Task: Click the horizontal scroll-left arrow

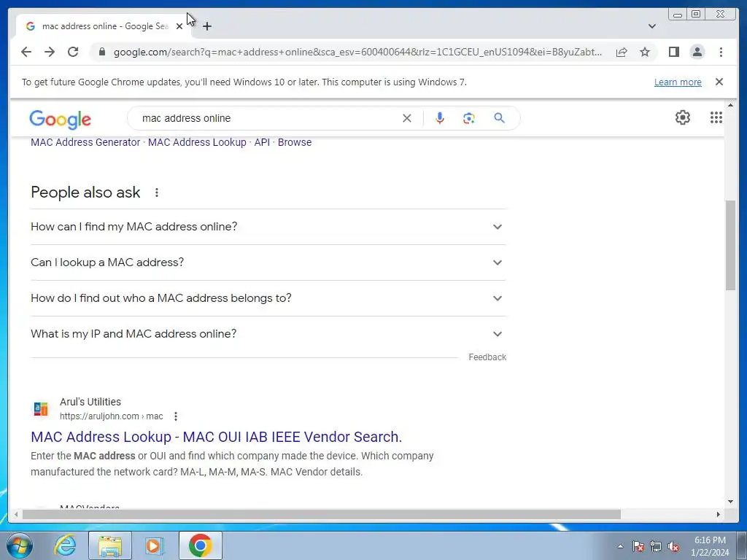Action: tap(16, 514)
